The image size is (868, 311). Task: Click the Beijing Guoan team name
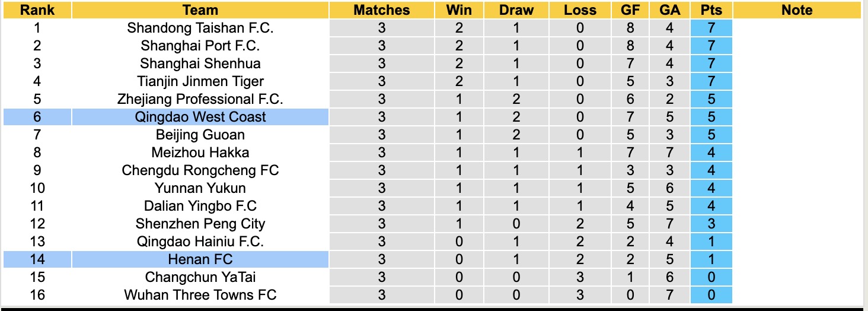click(x=200, y=135)
